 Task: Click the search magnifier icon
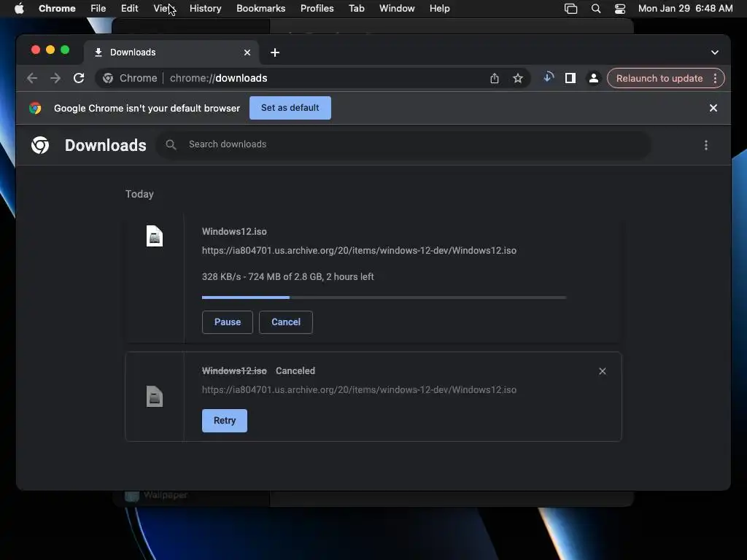click(171, 144)
